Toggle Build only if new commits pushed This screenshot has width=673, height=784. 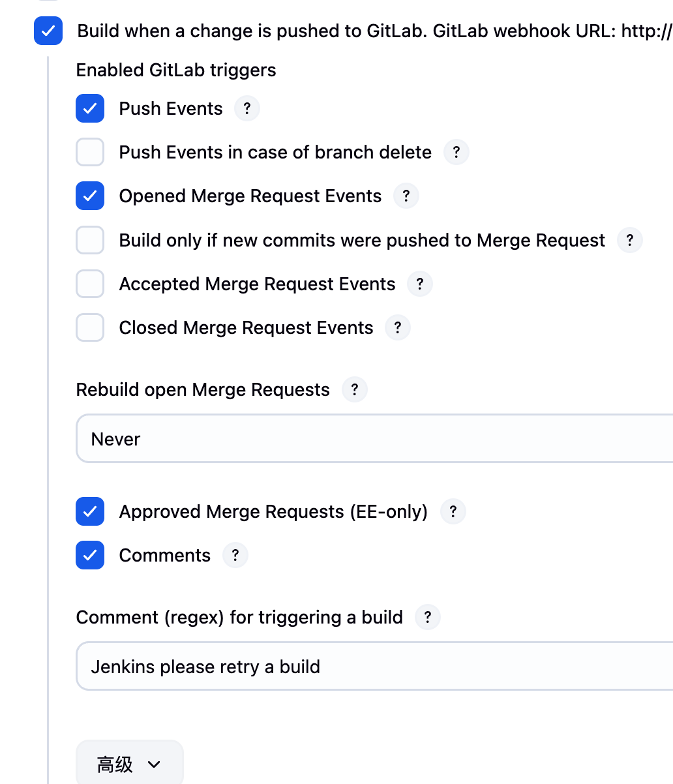pyautogui.click(x=90, y=240)
